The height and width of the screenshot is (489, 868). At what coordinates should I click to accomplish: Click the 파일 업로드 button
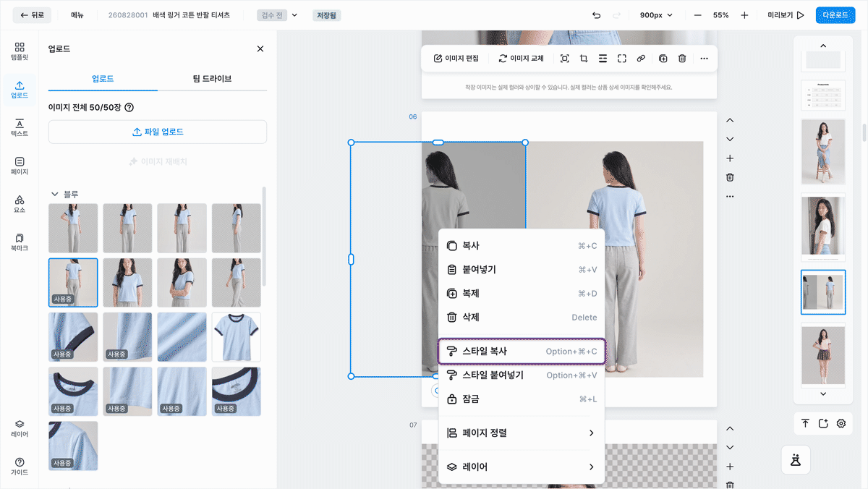tap(158, 132)
